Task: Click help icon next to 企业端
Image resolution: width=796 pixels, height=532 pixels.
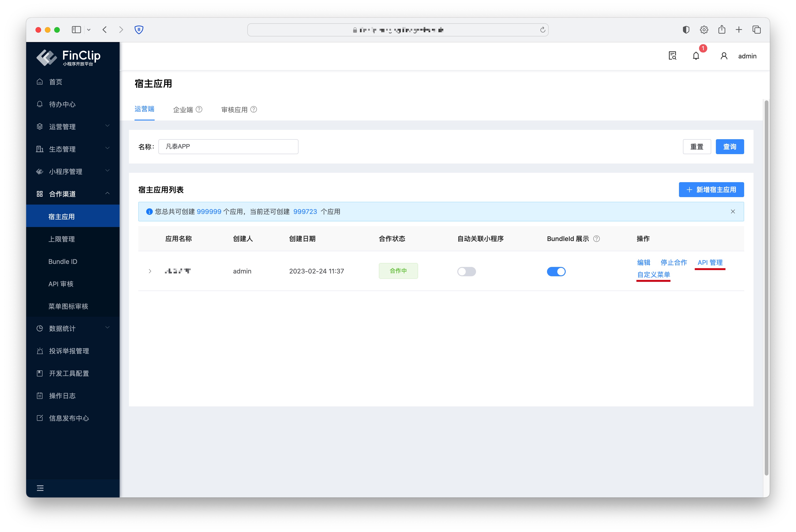Action: coord(199,109)
